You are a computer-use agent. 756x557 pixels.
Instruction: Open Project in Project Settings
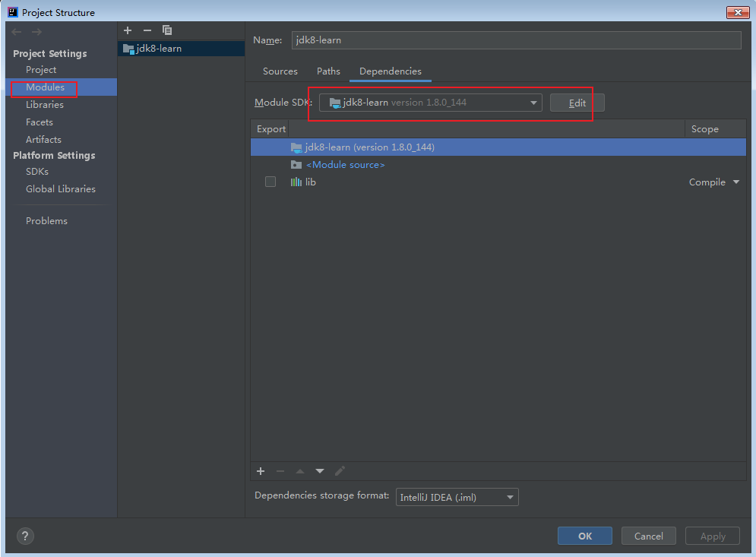(x=41, y=69)
